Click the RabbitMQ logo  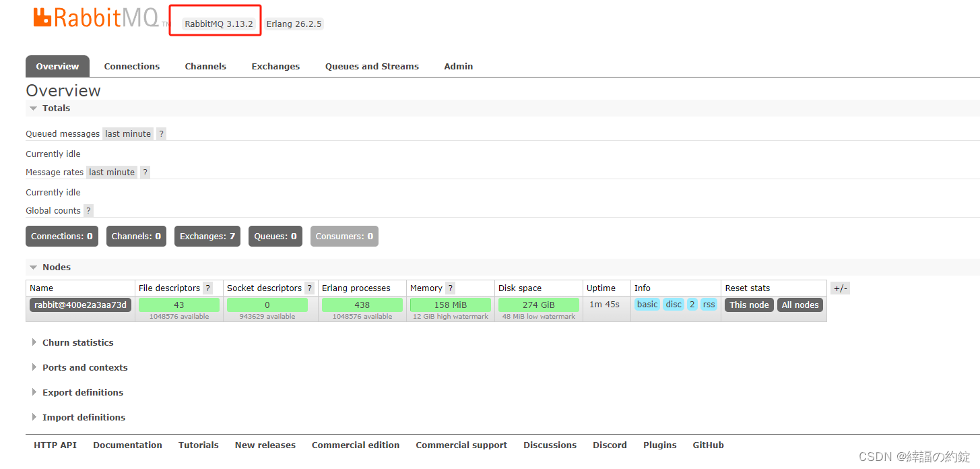96,18
